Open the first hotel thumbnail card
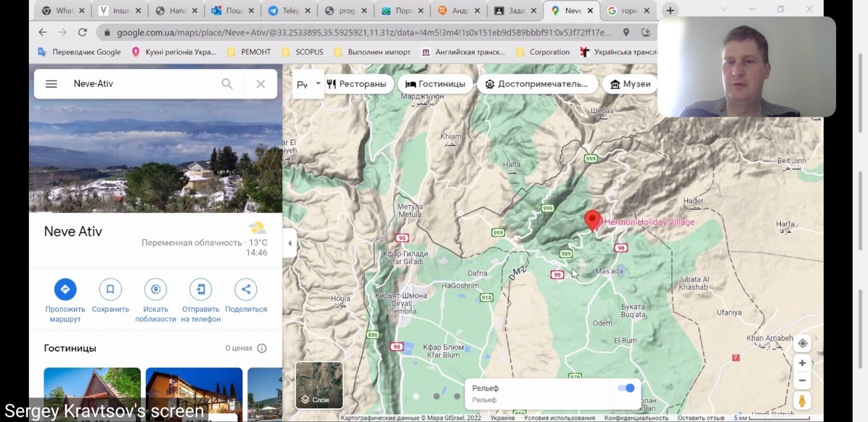Screen dimensions: 868x422 tap(93, 394)
